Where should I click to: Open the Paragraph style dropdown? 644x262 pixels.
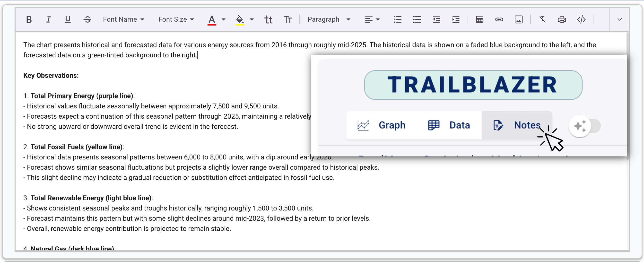[x=329, y=19]
